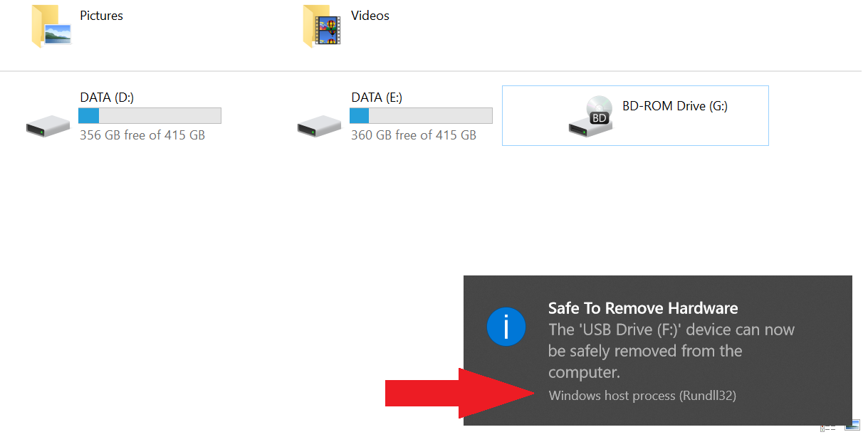The width and height of the screenshot is (868, 437).
Task: Click BD-ROM Drive (G:) label
Action: point(675,106)
